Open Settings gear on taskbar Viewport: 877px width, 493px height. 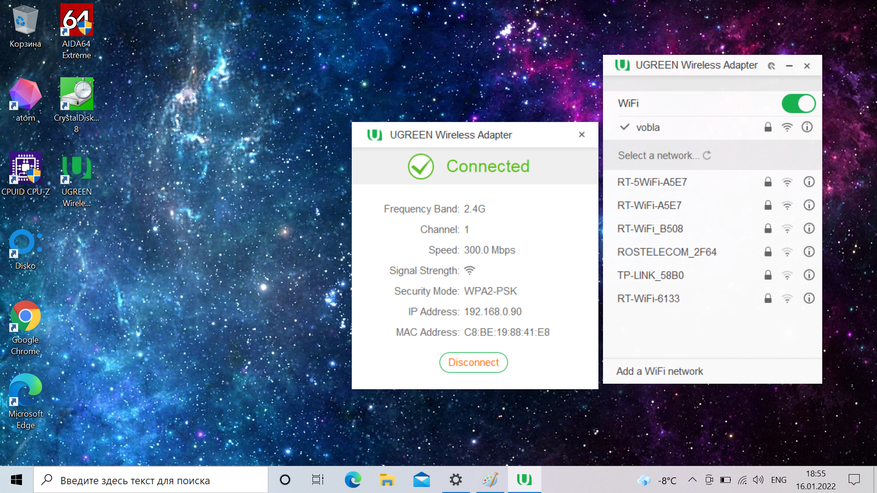[456, 480]
